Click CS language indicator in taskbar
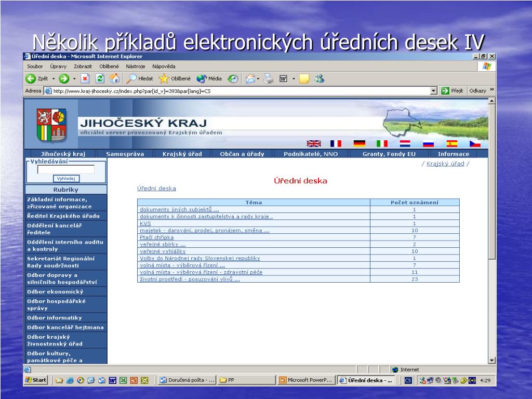The image size is (532, 399). point(408,380)
